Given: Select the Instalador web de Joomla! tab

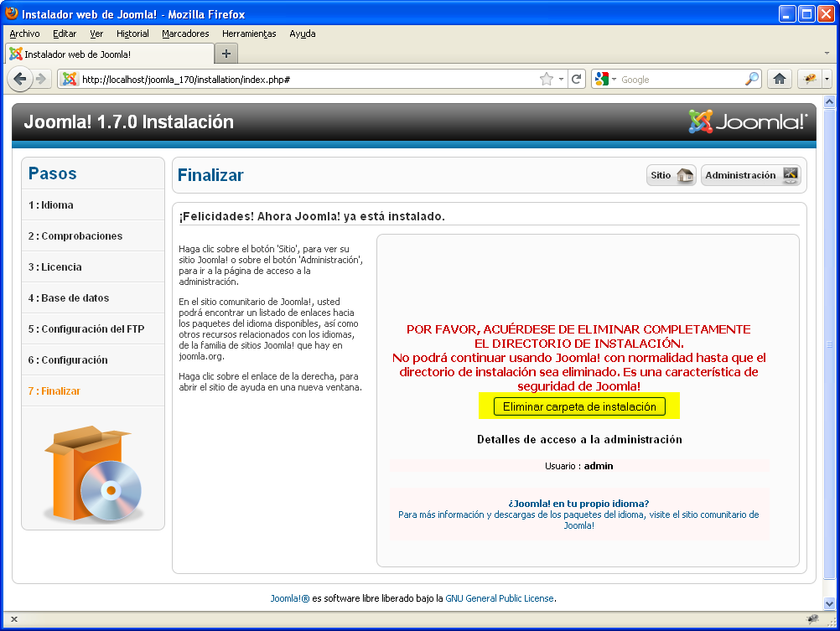Looking at the screenshot, I should coord(109,54).
